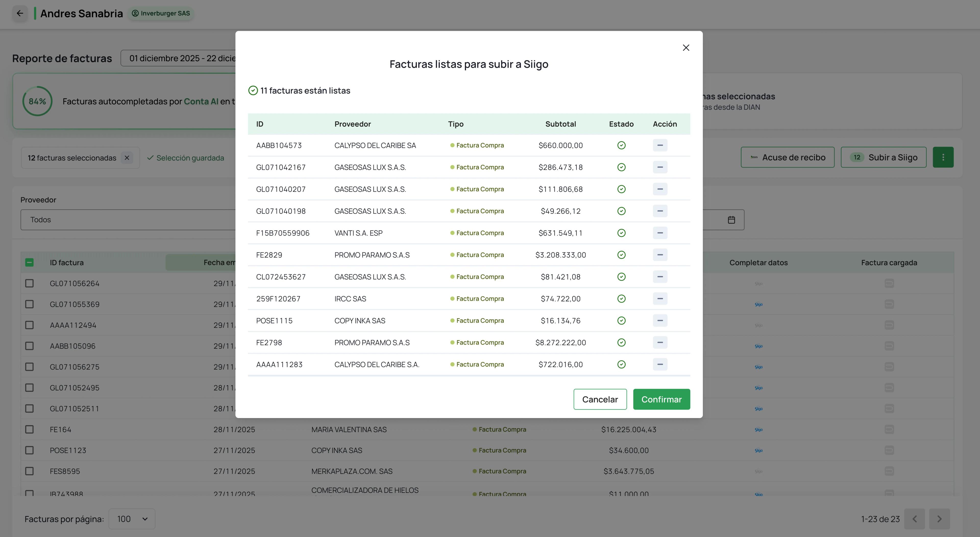Click minus icon for POSE1115 row

coord(660,321)
